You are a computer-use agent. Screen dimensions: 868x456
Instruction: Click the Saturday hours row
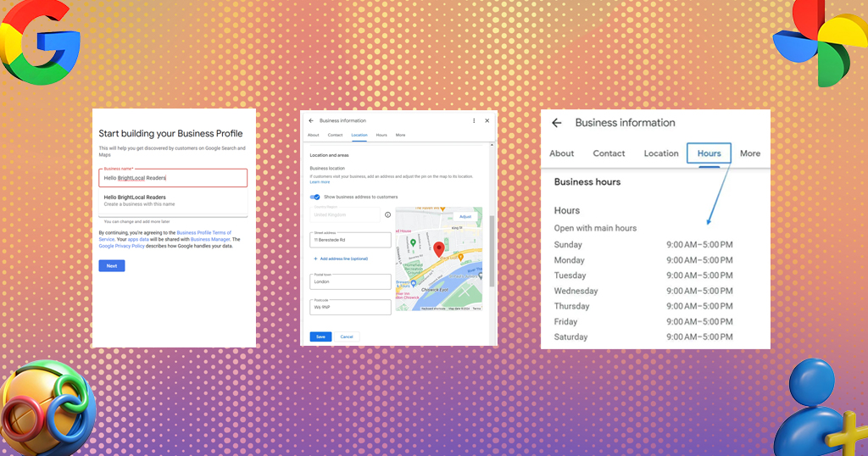click(643, 337)
